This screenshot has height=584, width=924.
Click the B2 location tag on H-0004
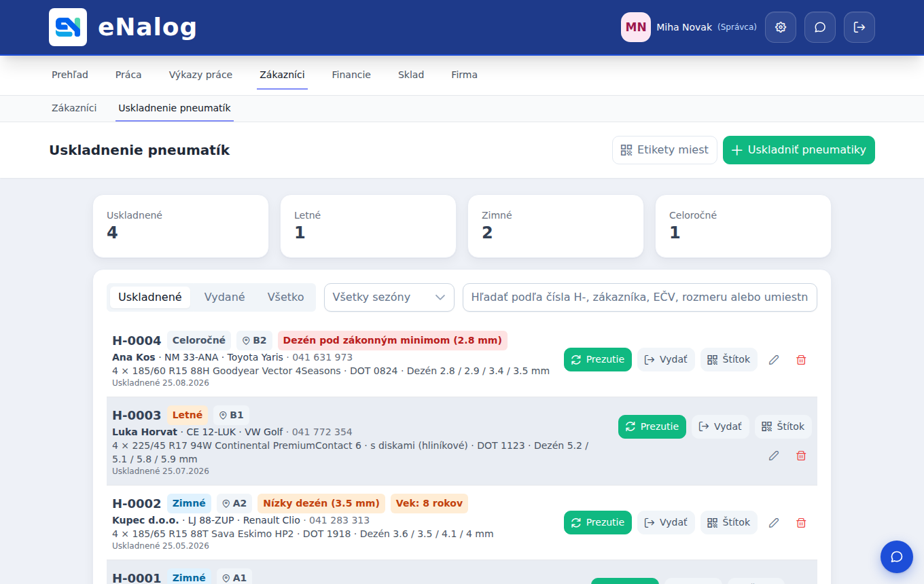[x=254, y=340]
